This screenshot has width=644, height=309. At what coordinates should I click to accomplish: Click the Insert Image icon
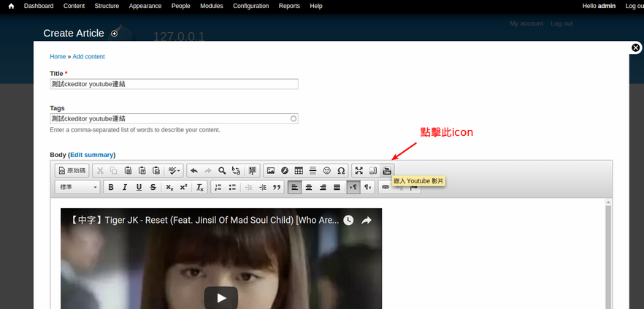tap(271, 170)
